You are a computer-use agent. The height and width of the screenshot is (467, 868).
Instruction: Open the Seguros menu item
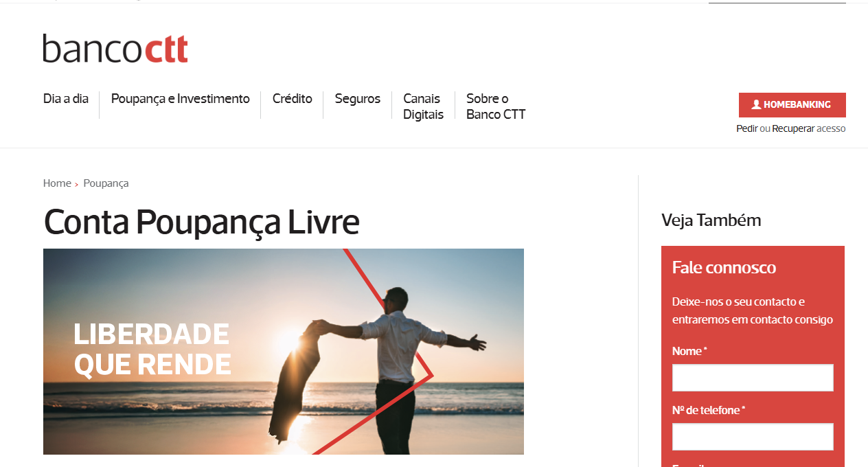coord(358,98)
